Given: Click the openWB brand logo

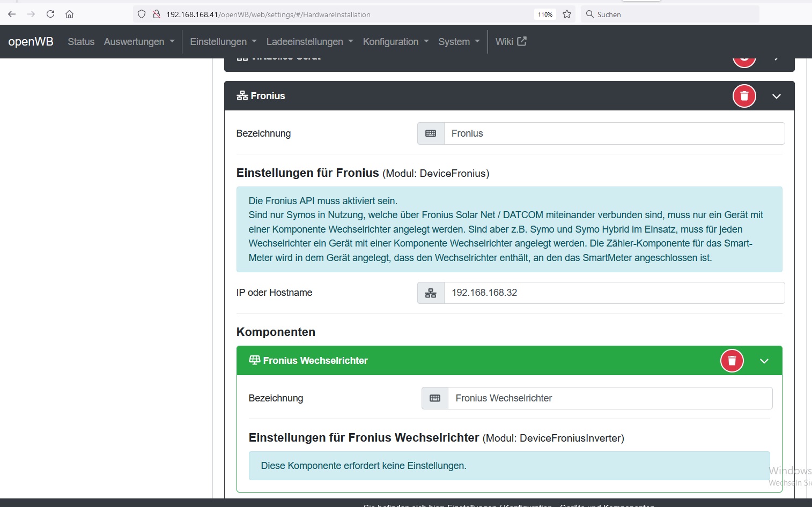Looking at the screenshot, I should [31, 42].
